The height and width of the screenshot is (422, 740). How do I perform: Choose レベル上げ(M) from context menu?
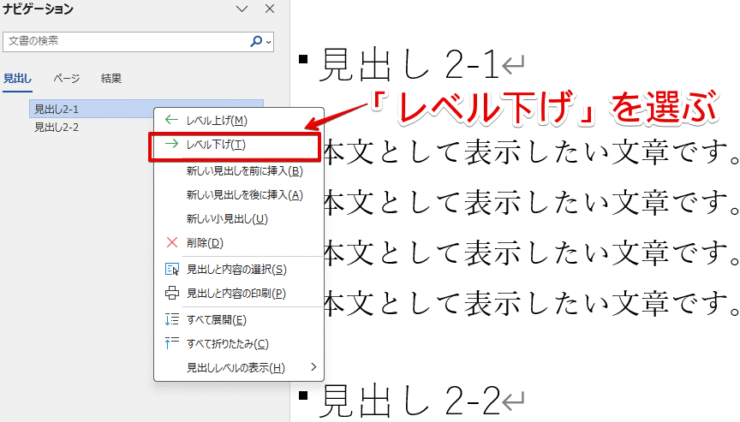(x=238, y=121)
